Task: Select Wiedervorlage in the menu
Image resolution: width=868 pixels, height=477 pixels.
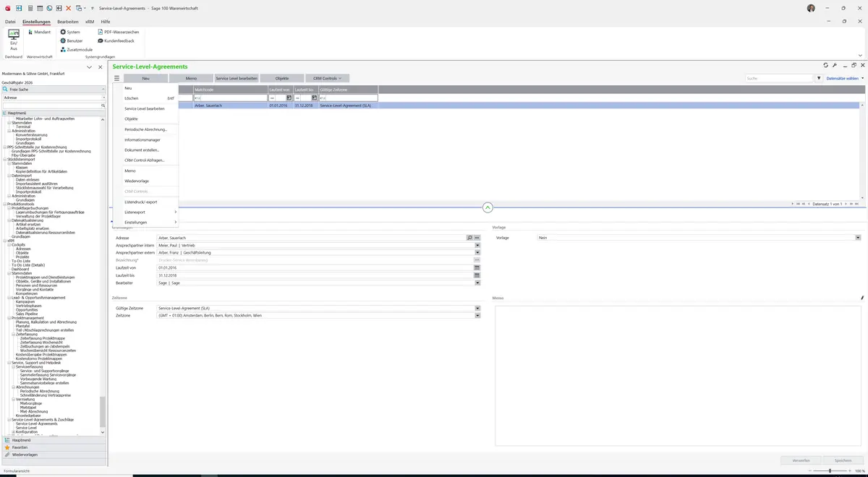Action: tap(145, 181)
